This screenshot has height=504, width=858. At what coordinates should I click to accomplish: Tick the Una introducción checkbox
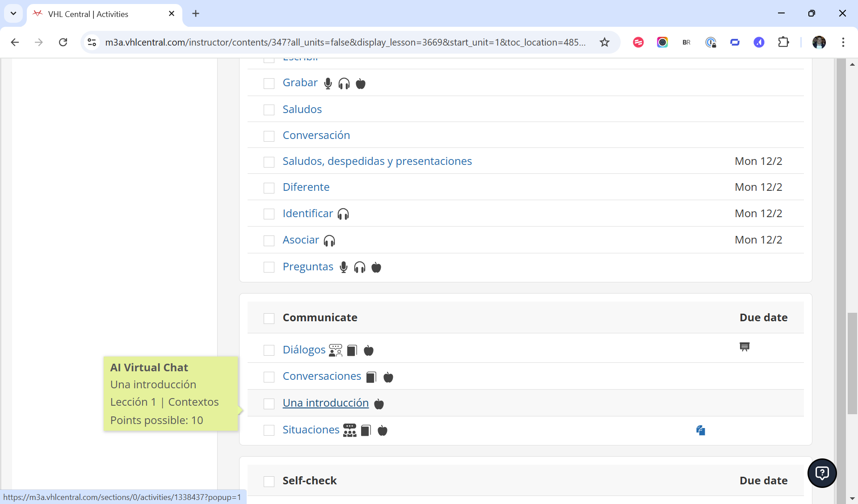(x=269, y=404)
